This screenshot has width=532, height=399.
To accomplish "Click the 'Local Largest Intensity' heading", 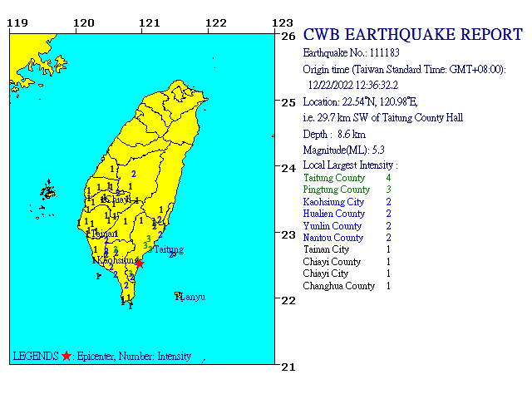I will coord(350,165).
